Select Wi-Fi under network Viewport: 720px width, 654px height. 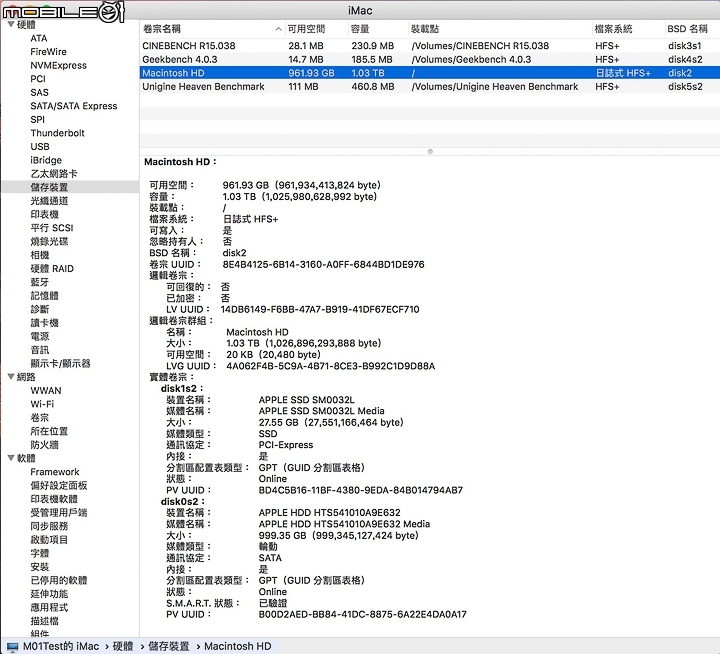tap(42, 404)
